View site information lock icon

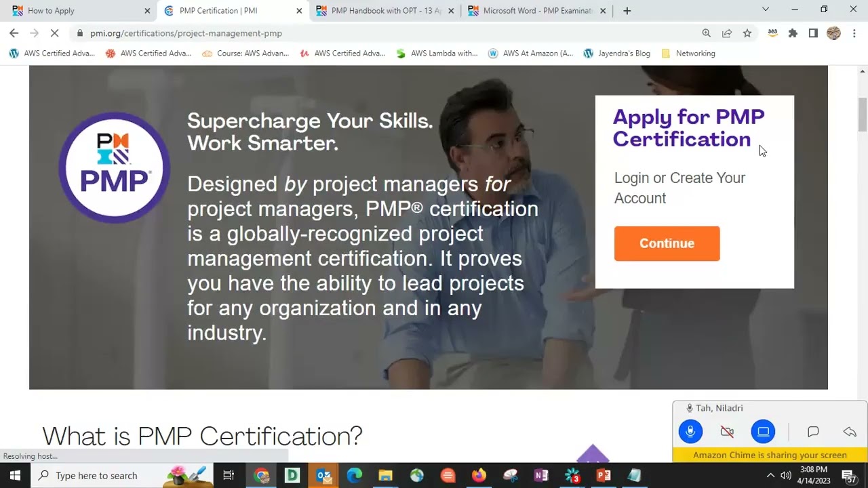(80, 33)
